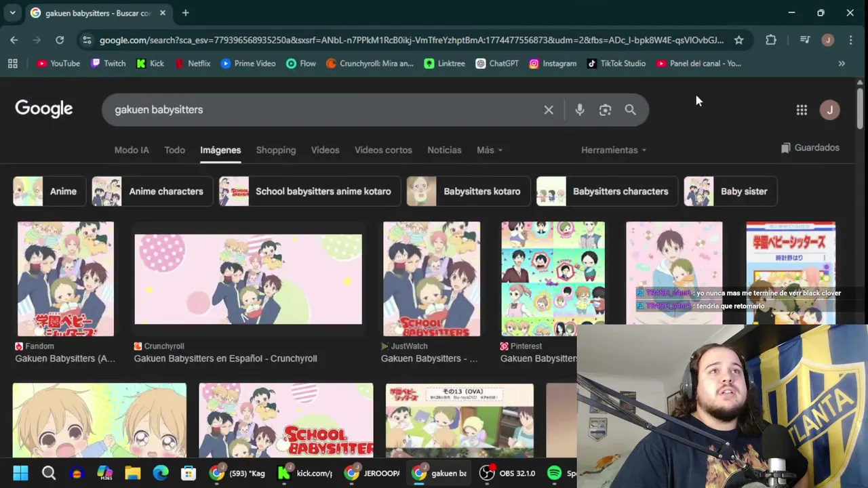Open the bookmarks apps grid icon

[x=12, y=64]
